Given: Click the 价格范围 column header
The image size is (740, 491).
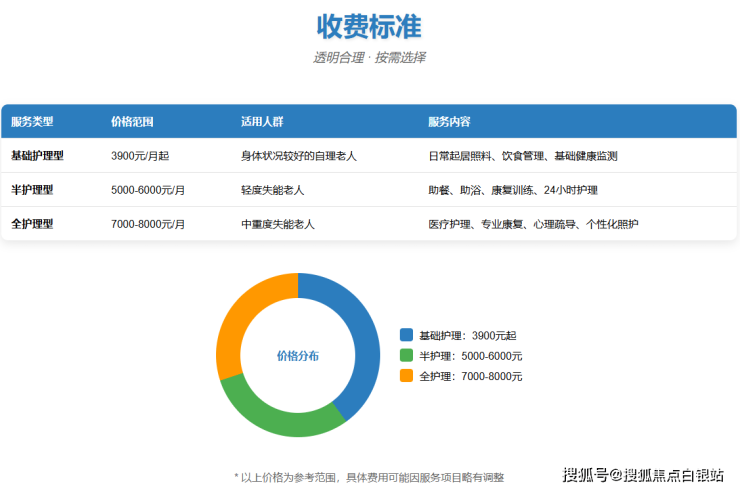Looking at the screenshot, I should [132, 122].
